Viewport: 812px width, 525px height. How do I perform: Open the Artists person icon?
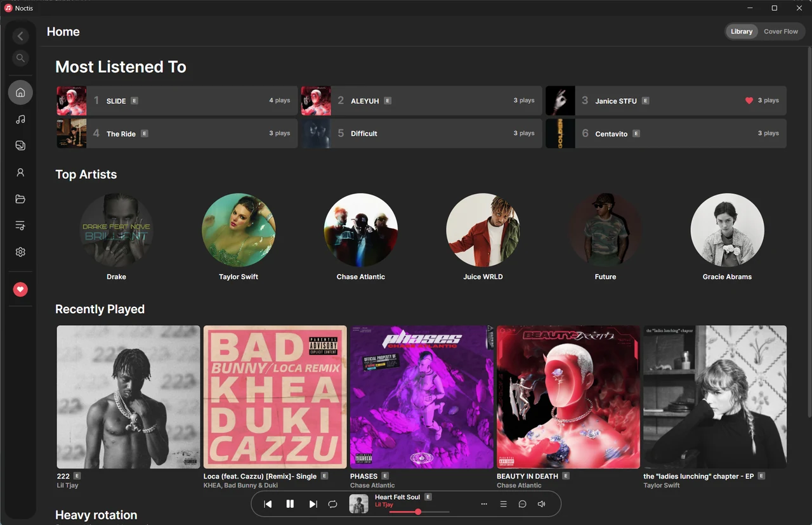[x=20, y=172]
